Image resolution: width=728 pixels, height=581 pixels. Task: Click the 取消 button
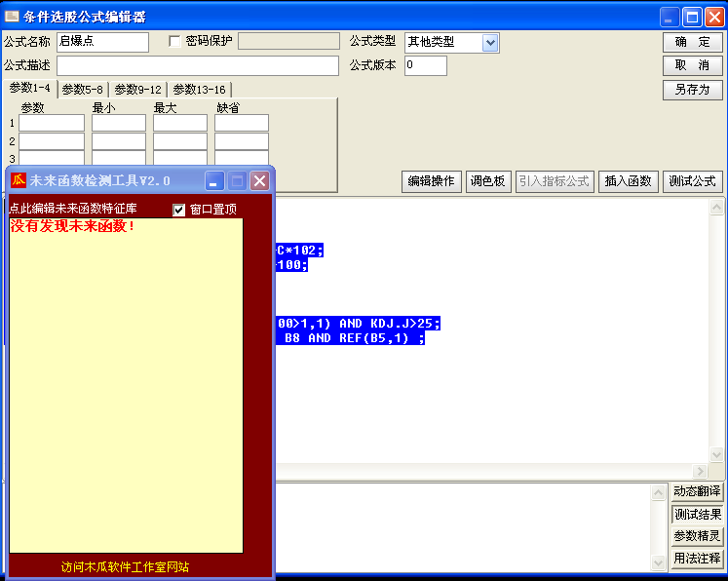pos(692,65)
